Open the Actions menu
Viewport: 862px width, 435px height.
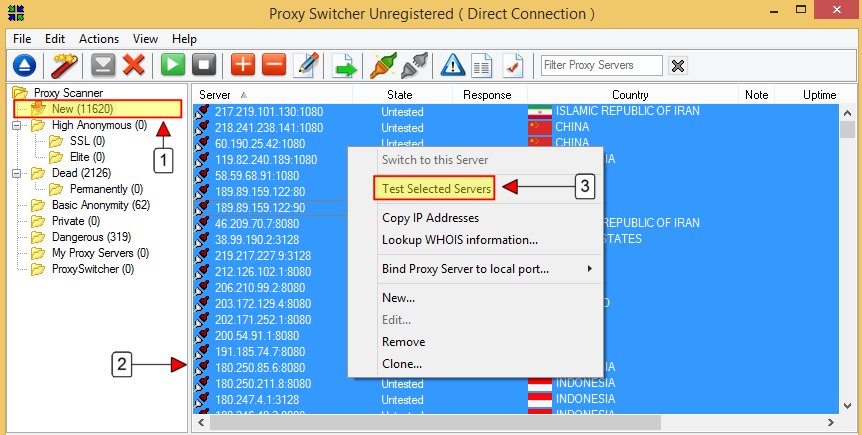pos(99,39)
